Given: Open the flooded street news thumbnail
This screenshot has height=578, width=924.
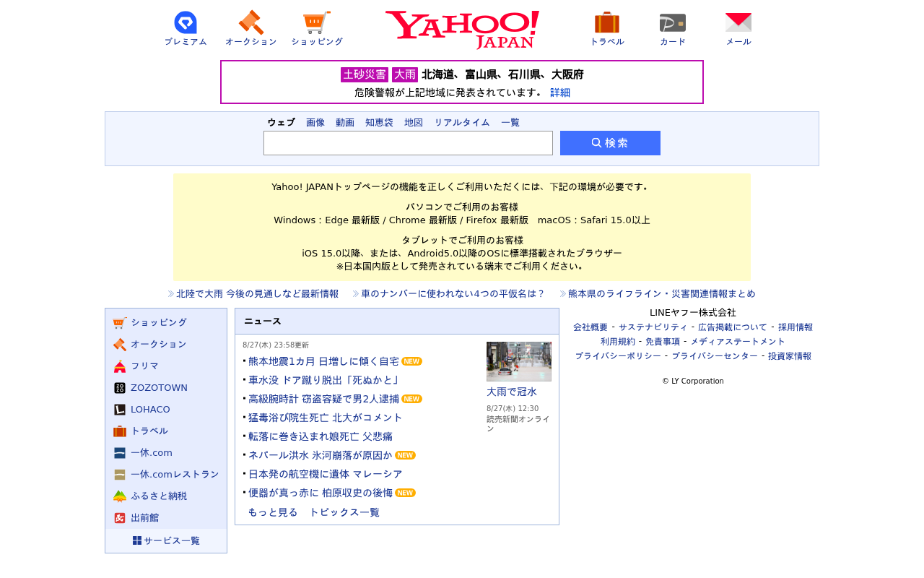Looking at the screenshot, I should coord(519,361).
